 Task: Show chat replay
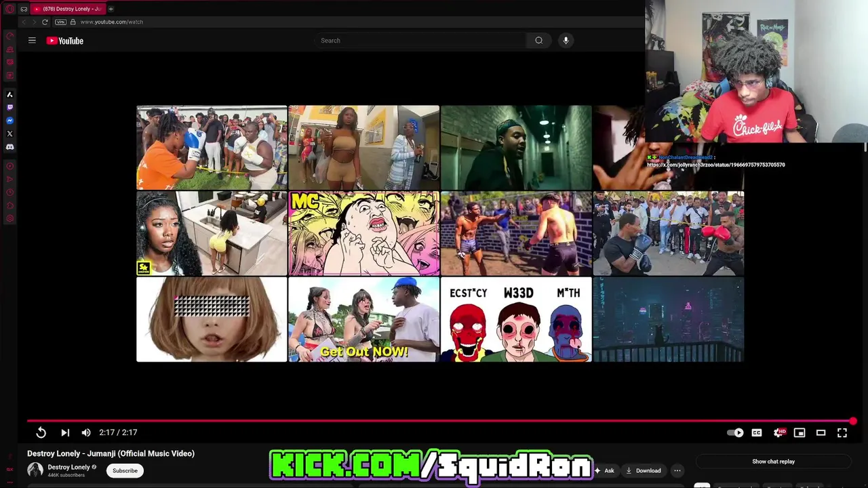[x=773, y=462]
